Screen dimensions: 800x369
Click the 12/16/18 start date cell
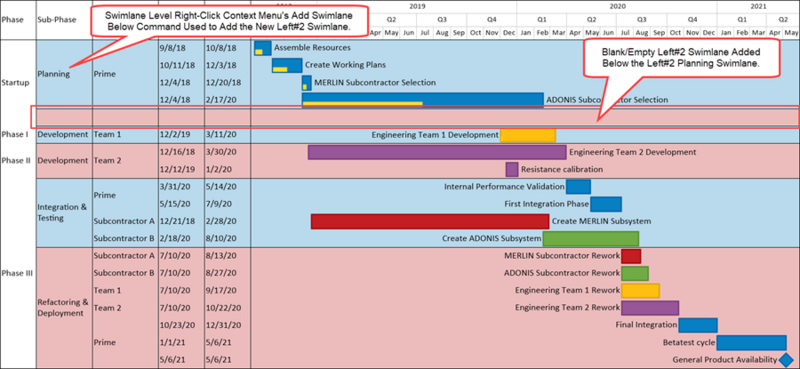coord(177,152)
